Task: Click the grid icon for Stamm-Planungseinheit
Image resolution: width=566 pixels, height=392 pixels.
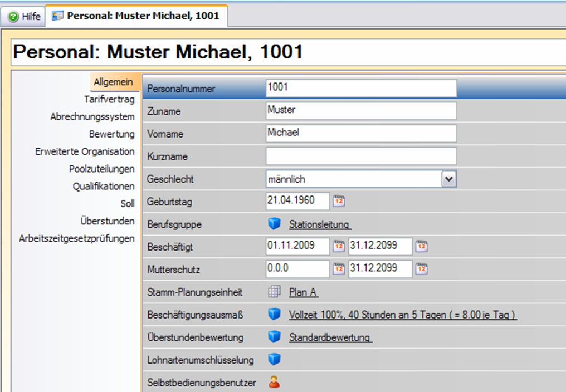Action: (274, 292)
